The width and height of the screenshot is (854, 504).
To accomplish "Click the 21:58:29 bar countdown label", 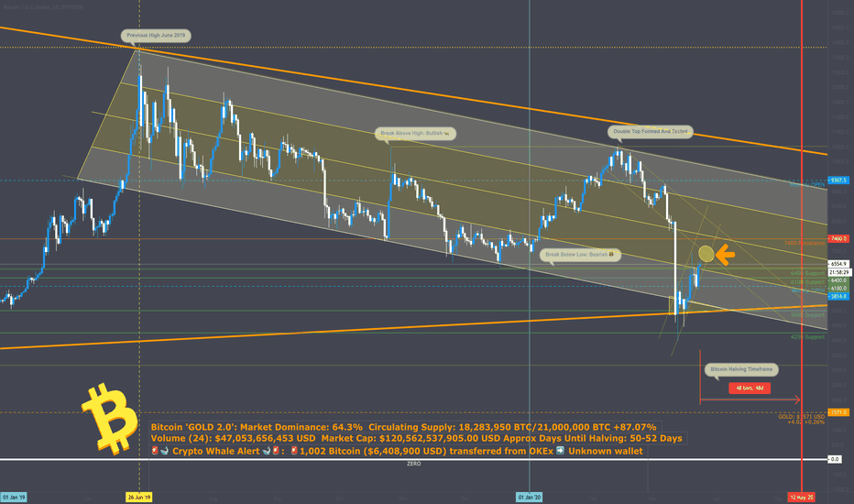I will coord(838,272).
